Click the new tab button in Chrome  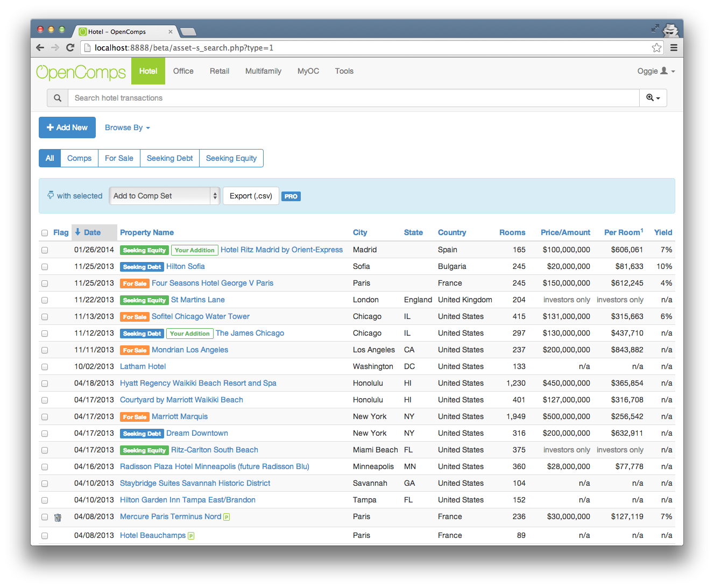click(188, 32)
